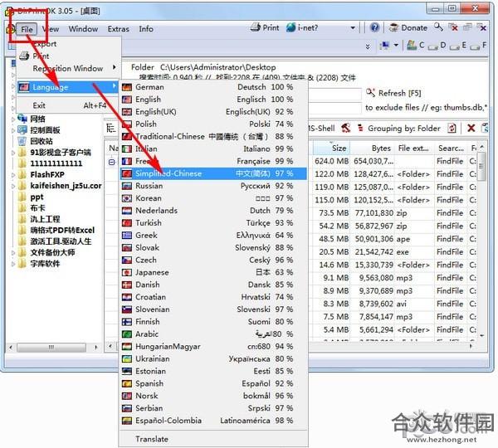Open the Window menu
This screenshot has height=448, width=498.
click(83, 29)
